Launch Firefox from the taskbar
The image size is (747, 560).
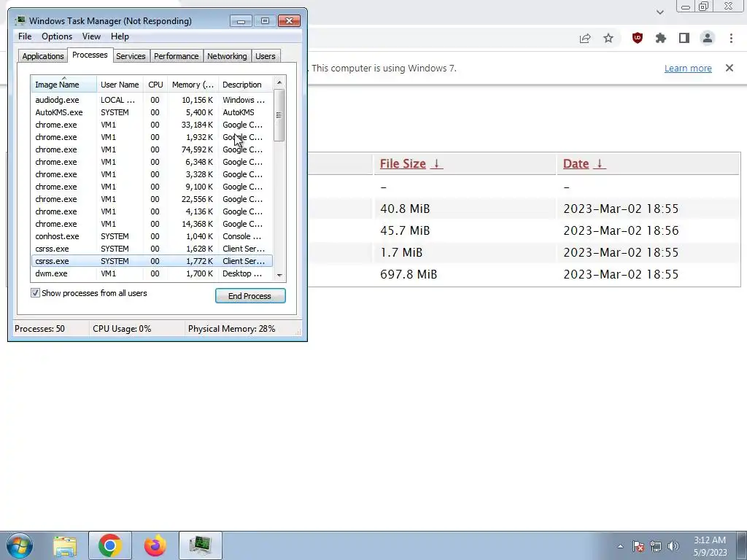click(x=155, y=545)
